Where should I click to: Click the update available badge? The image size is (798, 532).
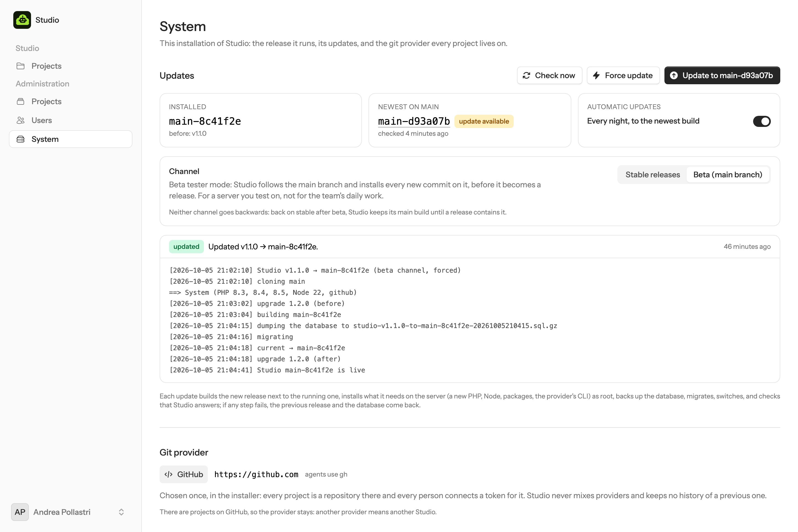[x=484, y=121]
